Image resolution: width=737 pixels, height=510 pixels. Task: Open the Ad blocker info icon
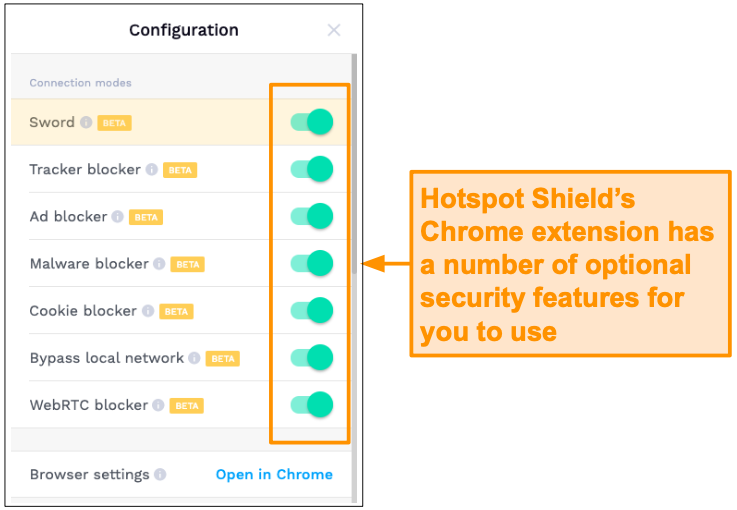point(118,216)
